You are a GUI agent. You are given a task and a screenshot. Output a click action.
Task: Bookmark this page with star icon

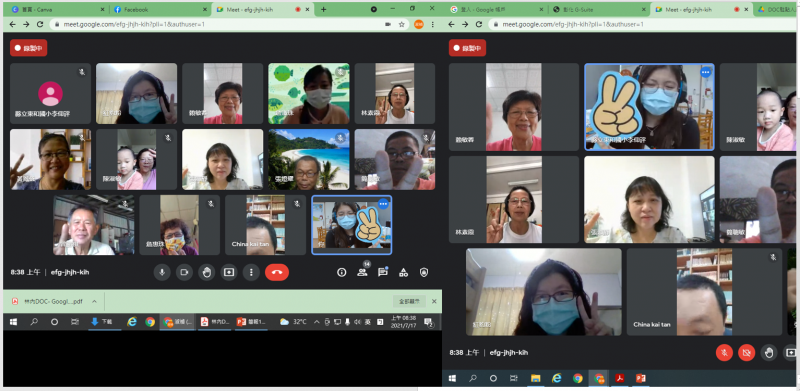point(402,24)
